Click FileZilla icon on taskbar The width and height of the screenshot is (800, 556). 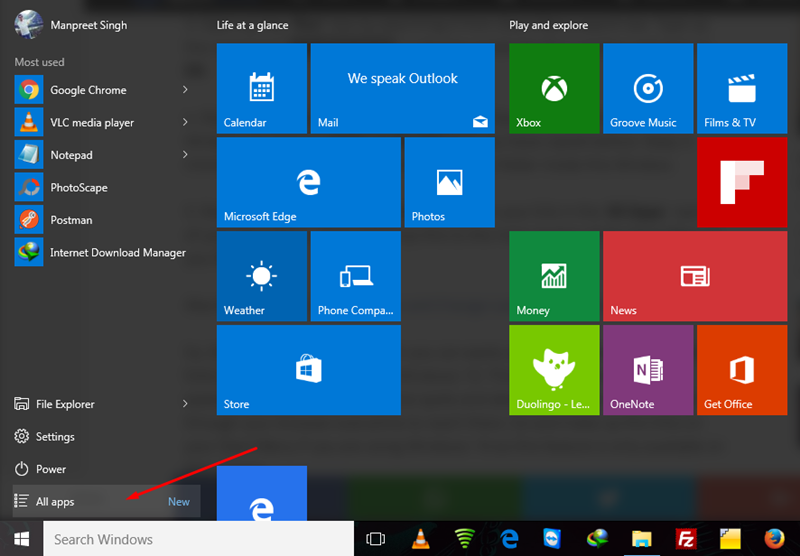point(686,539)
